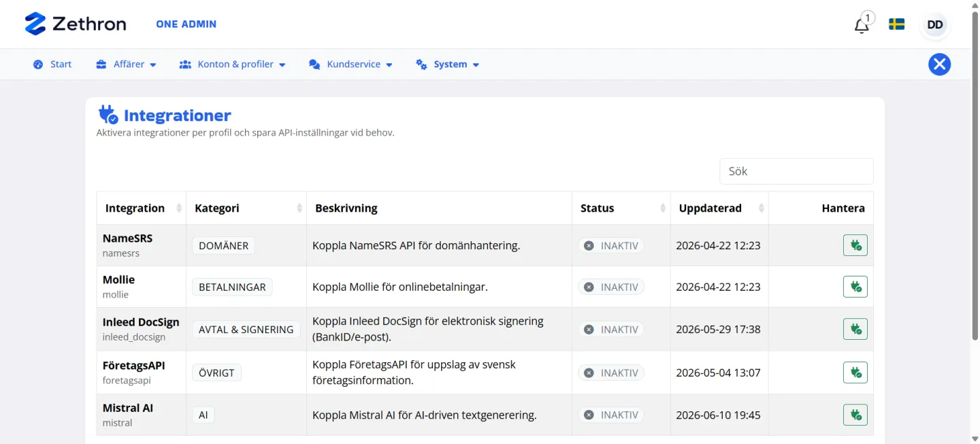Click the date 2026-05-29 17:38
980x444 pixels.
(x=718, y=329)
